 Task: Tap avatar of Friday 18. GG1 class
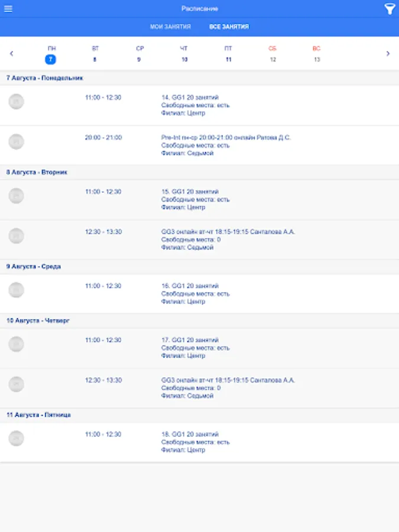(x=17, y=439)
